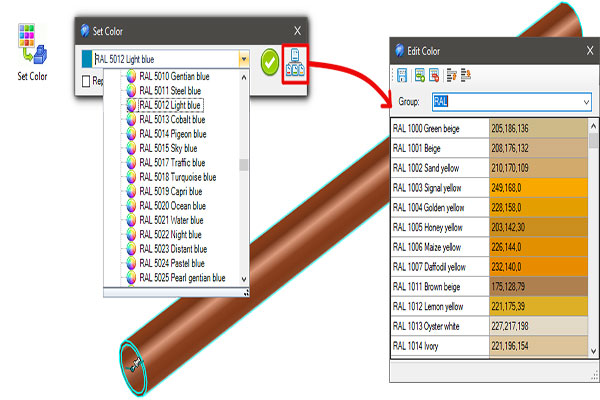Close the Set Color dialog
The width and height of the screenshot is (600, 400).
point(297,31)
